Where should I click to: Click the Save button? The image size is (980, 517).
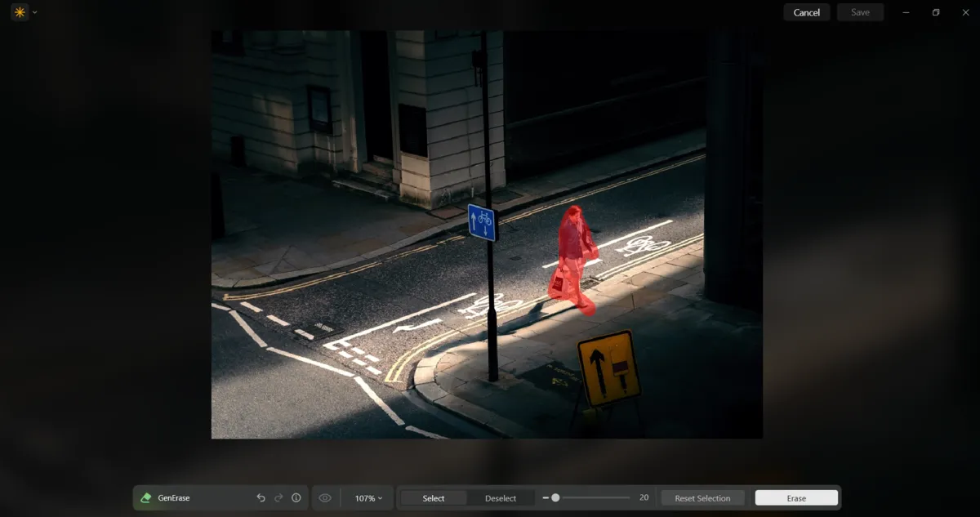click(860, 11)
